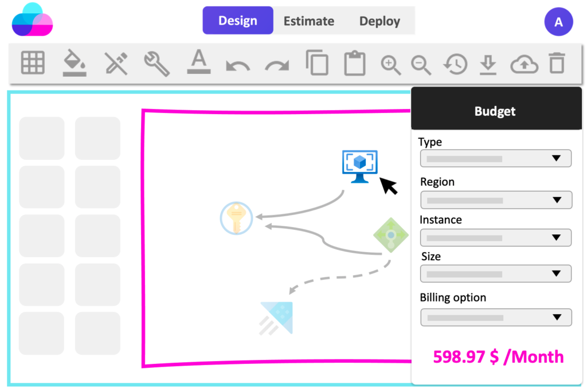Screen dimensions: 587x392
Task: Select the virtual machine monitor icon
Action: coord(360,166)
